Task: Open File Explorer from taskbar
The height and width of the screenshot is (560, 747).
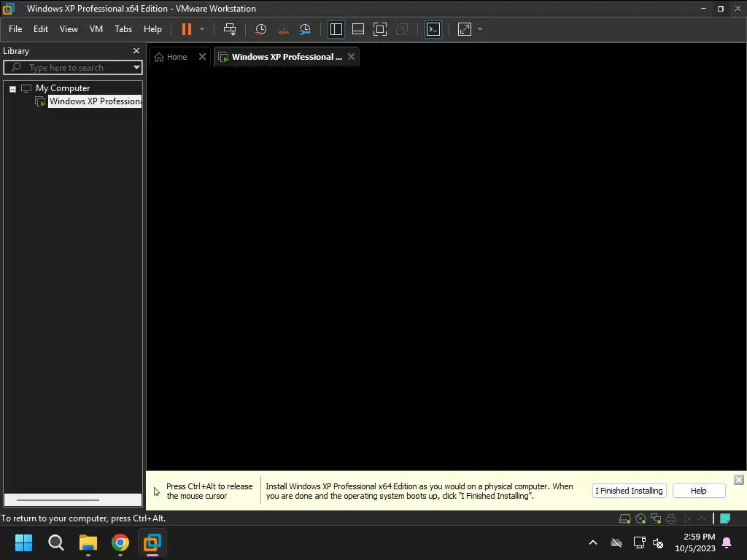Action: coord(88,542)
